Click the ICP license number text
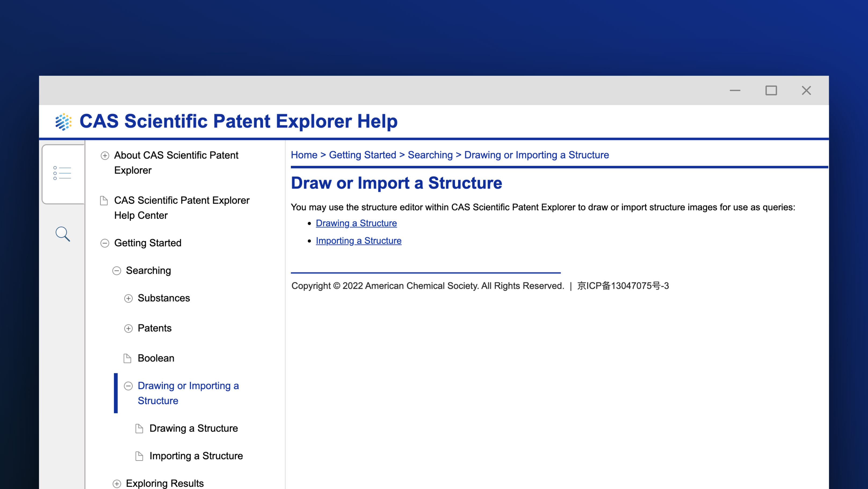 (x=623, y=286)
